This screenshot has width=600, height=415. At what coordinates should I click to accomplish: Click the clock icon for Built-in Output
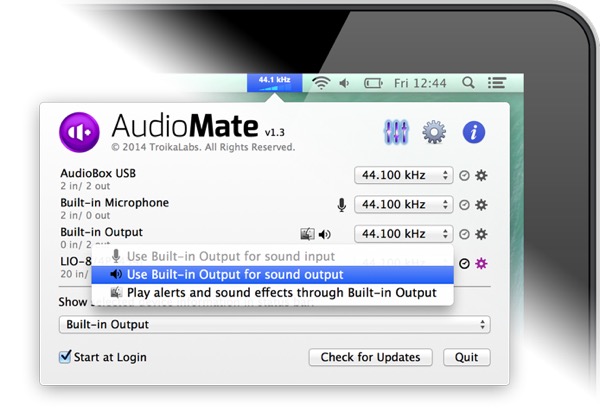(x=464, y=234)
